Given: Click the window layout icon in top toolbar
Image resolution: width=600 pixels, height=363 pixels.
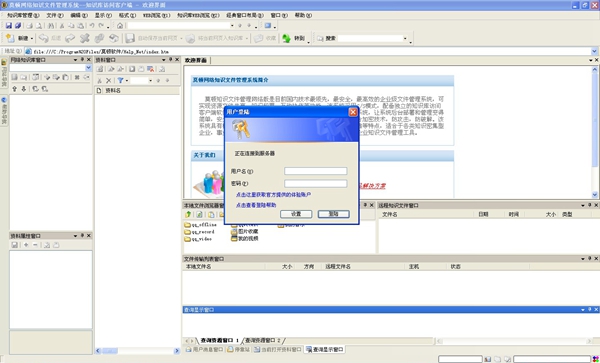Looking at the screenshot, I should point(268,26).
